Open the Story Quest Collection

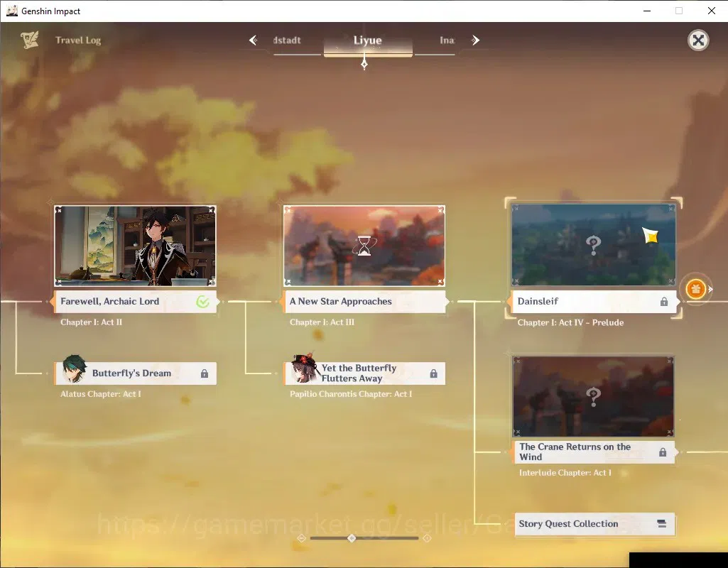click(594, 525)
